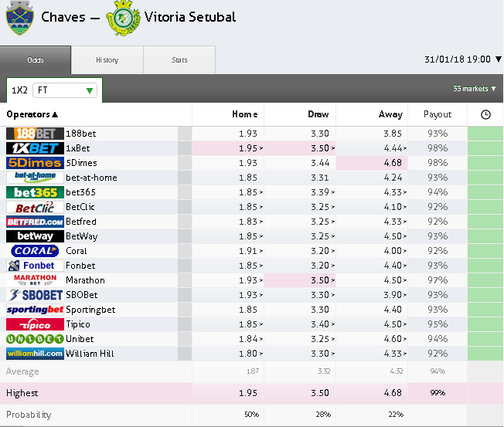Select the Odds tab

pyautogui.click(x=36, y=60)
